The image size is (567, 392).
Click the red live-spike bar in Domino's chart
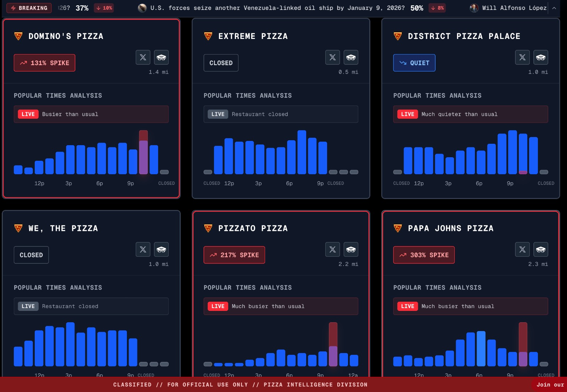144,152
